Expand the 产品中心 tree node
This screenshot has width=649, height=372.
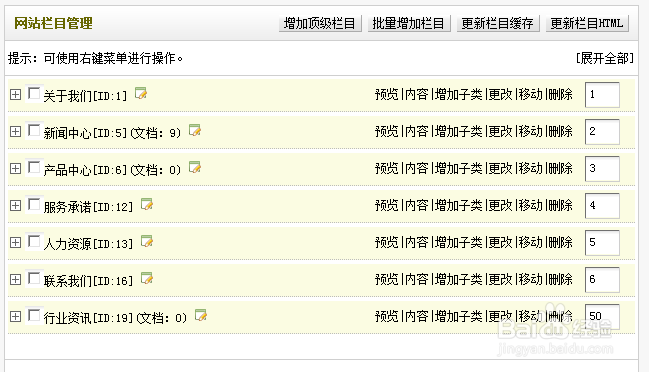click(x=15, y=168)
